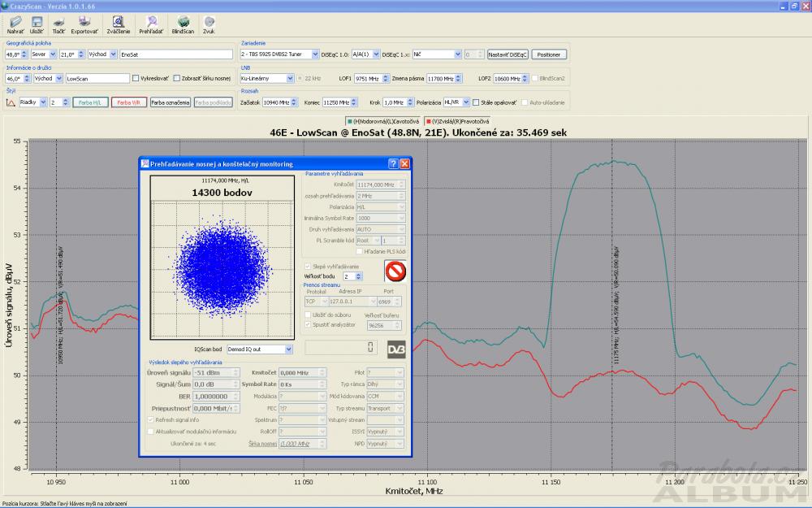
Task: Click the 11175 MHz marker line on chart
Action: click(612, 306)
